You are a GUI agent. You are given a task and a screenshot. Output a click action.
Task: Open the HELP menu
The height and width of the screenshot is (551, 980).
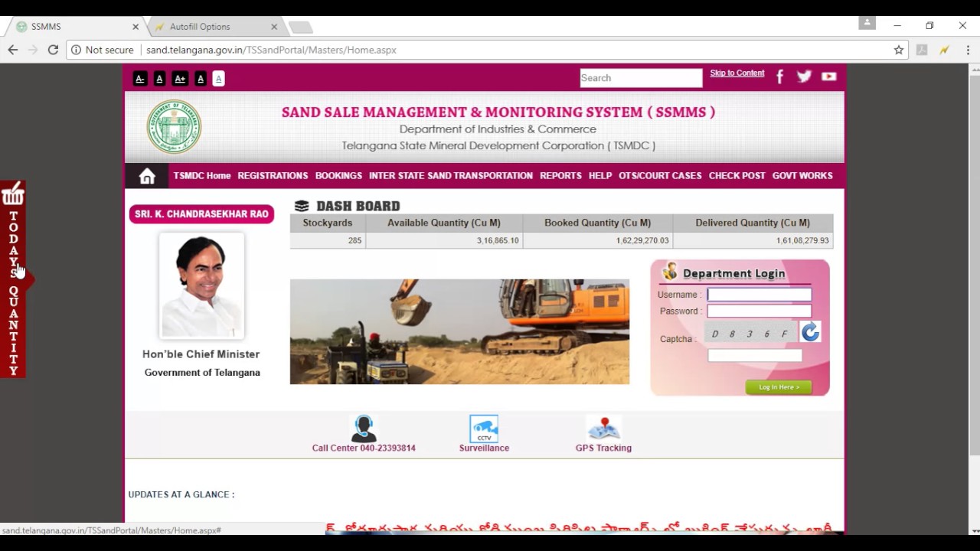click(x=600, y=176)
